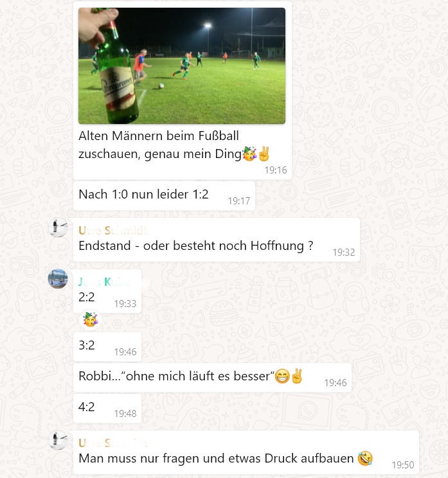Image resolution: width=448 pixels, height=478 pixels.
Task: Open the football field photo with beer bottle
Action: click(x=182, y=66)
